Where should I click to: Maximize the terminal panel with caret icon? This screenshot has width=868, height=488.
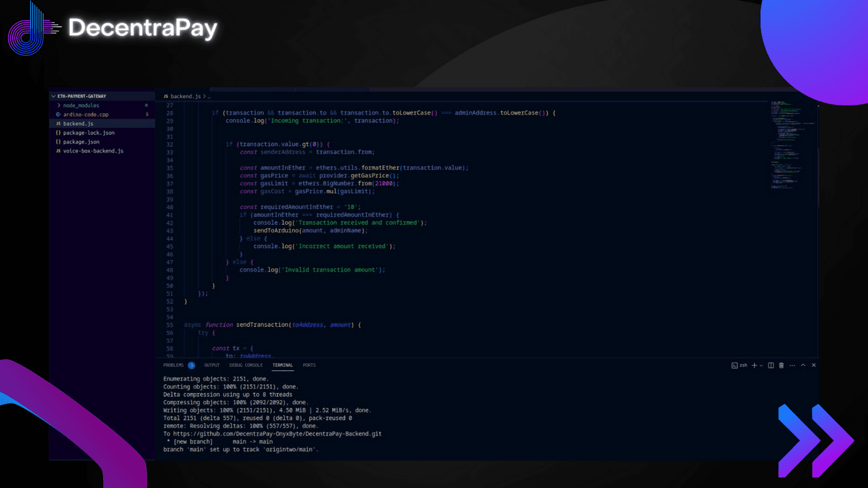[x=803, y=365]
